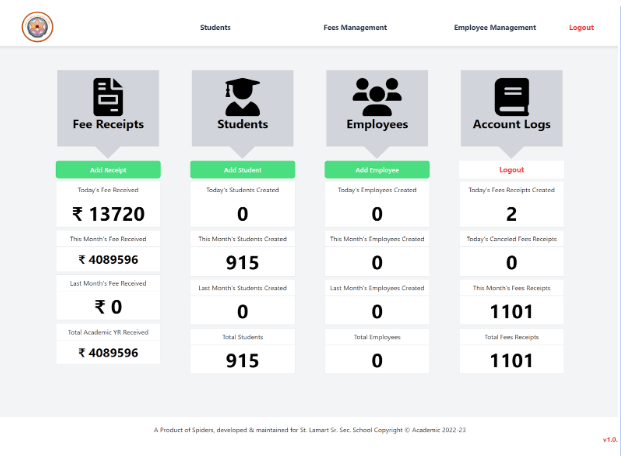The width and height of the screenshot is (621, 456).
Task: Click Today's Fee Received label
Action: point(108,190)
